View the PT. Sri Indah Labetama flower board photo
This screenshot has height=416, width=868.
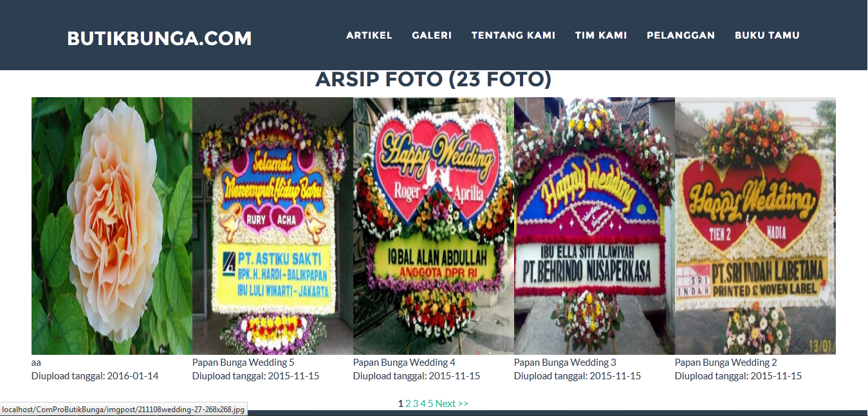(x=755, y=226)
